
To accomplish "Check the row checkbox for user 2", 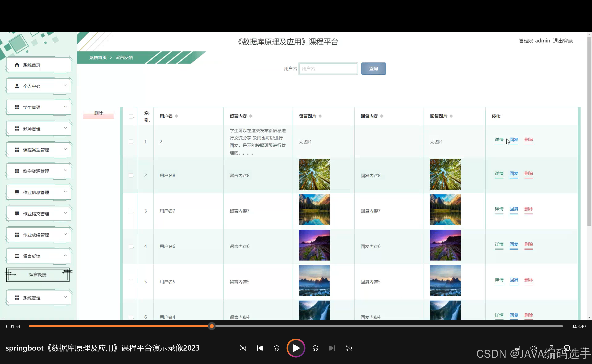I will coord(131,142).
